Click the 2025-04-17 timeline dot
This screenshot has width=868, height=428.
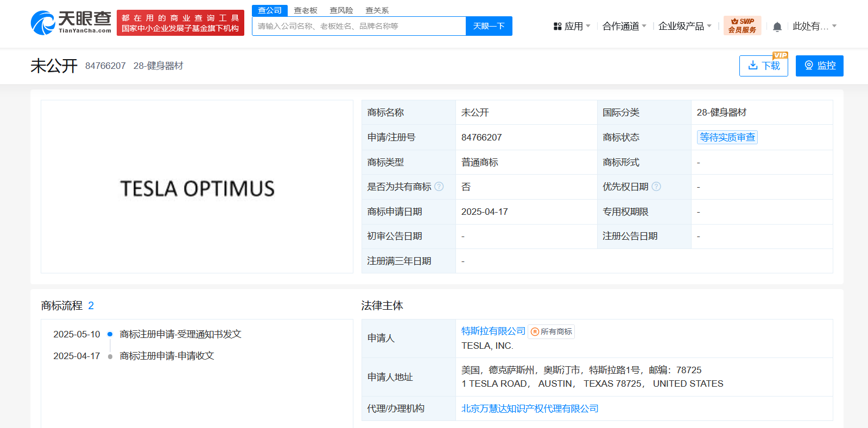[110, 356]
